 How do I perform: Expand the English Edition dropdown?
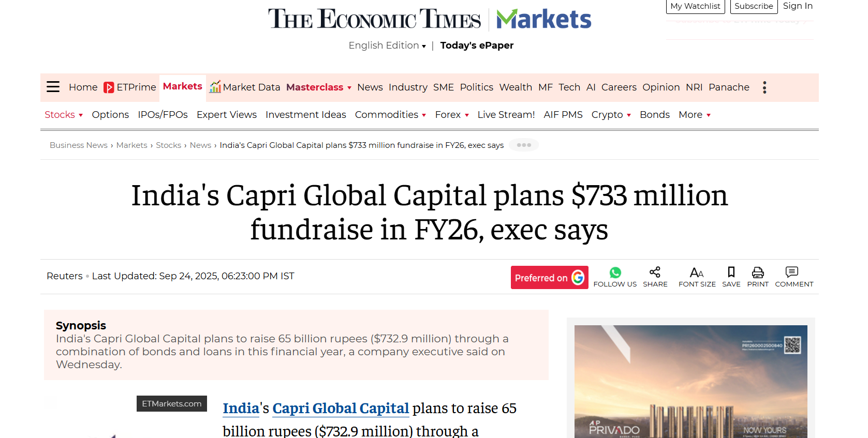[387, 46]
